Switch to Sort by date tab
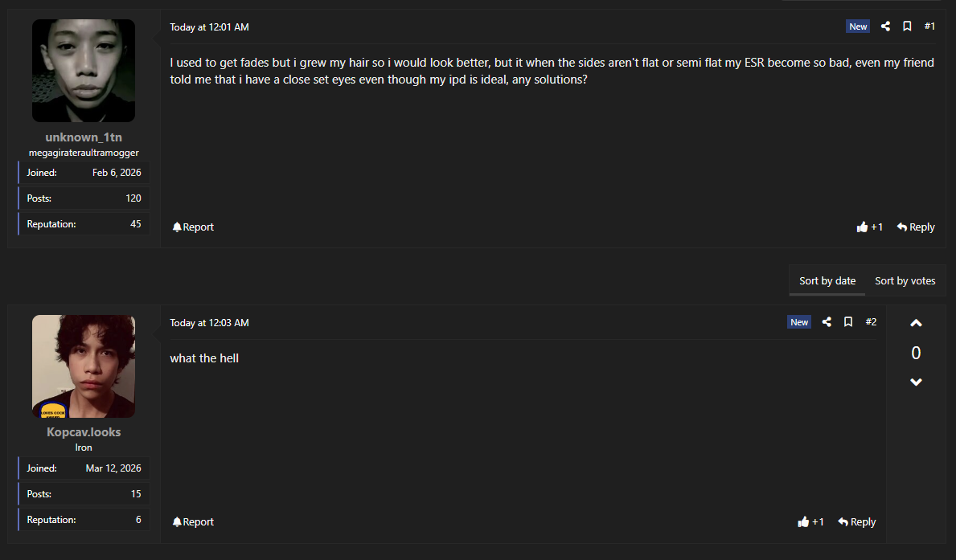The width and height of the screenshot is (956, 560). 827,280
